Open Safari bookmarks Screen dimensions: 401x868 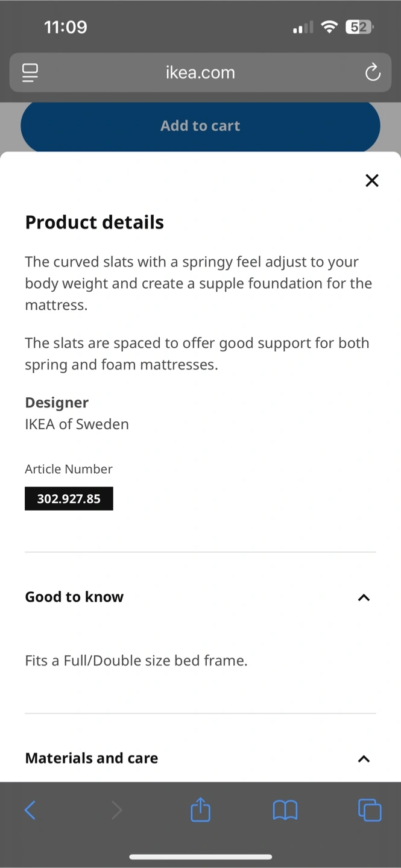(285, 810)
